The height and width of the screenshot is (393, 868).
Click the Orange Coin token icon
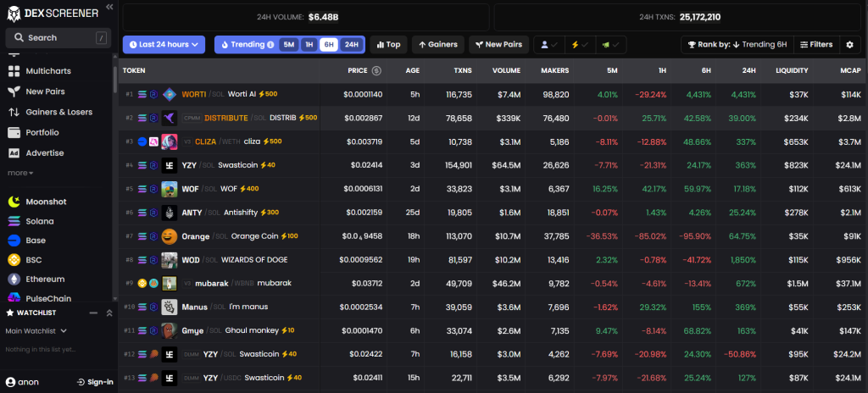(x=169, y=236)
